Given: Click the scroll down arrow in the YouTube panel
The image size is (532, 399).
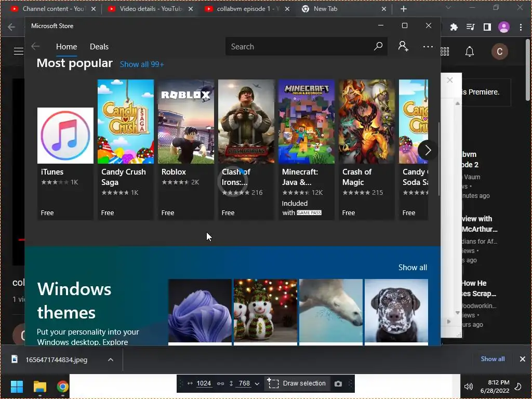Looking at the screenshot, I should click(x=458, y=312).
